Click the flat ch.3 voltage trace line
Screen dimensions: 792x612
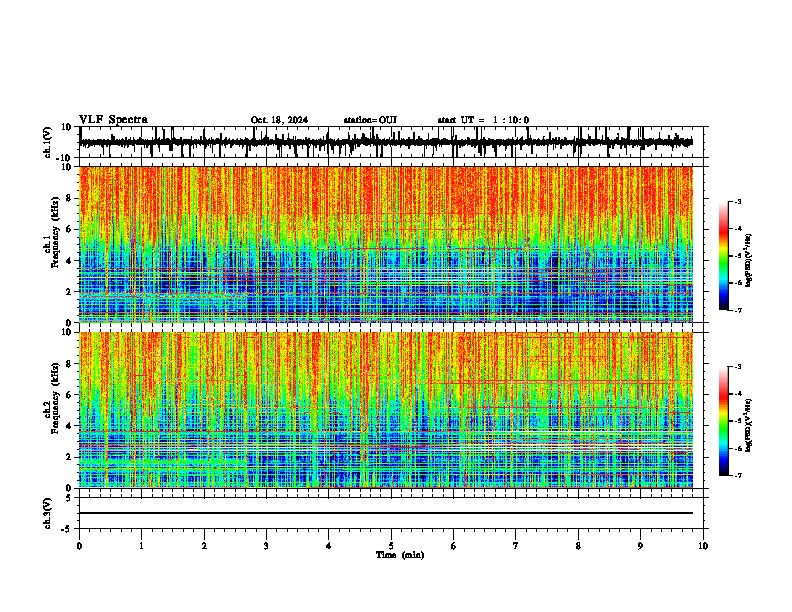click(386, 513)
